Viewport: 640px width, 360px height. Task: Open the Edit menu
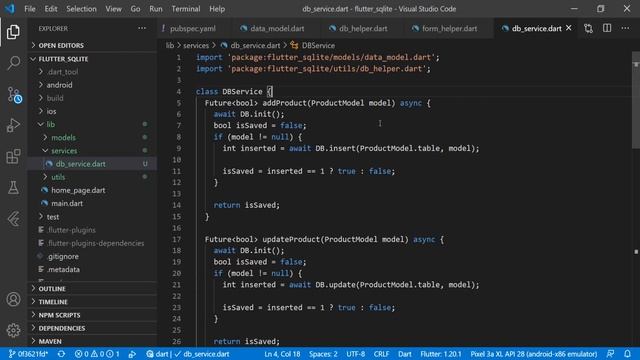51,9
